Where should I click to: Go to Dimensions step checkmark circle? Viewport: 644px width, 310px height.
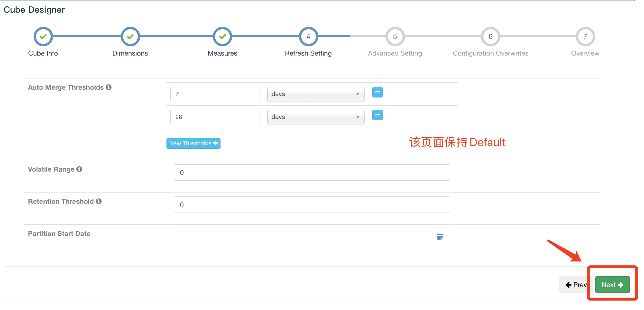(x=130, y=37)
